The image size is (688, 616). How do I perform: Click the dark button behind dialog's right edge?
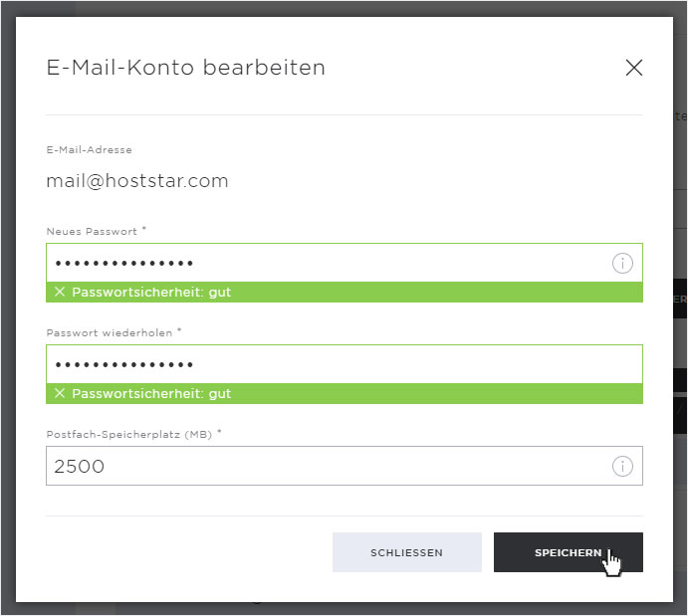tap(680, 299)
